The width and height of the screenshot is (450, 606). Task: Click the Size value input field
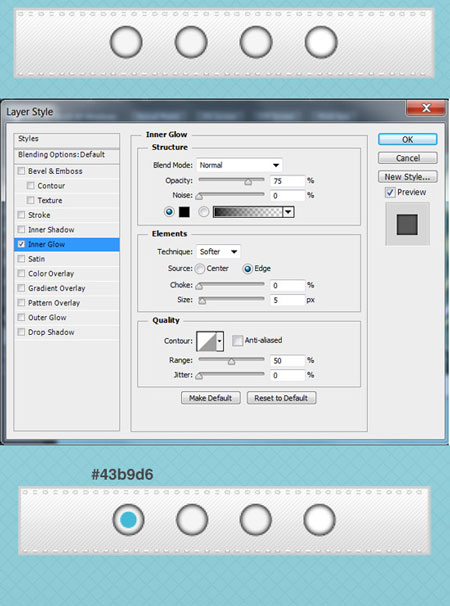tap(288, 300)
